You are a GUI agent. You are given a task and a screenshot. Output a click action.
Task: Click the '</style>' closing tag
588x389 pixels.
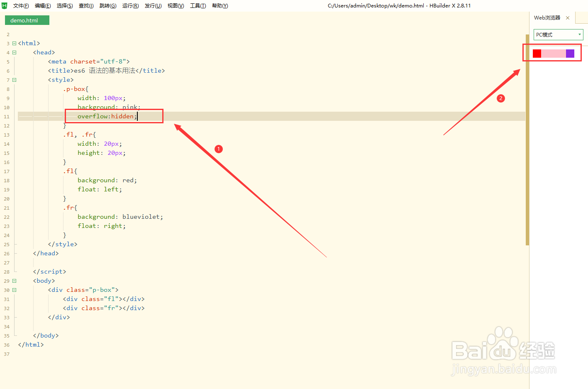click(x=63, y=244)
